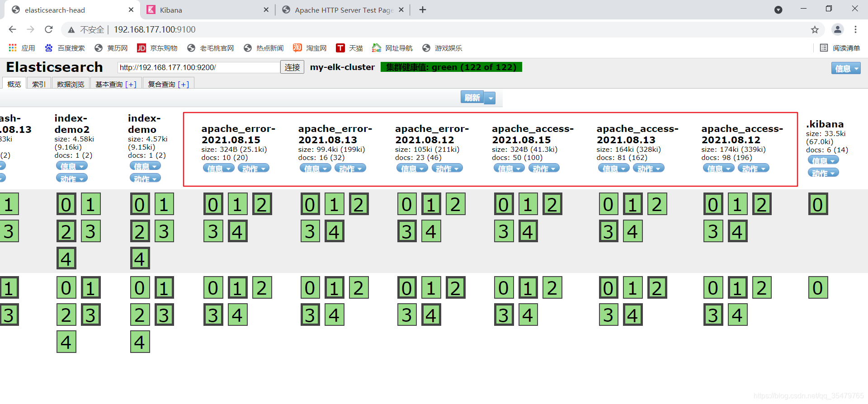Image resolution: width=868 pixels, height=404 pixels.
Task: Click the 连接 connect button
Action: point(292,67)
